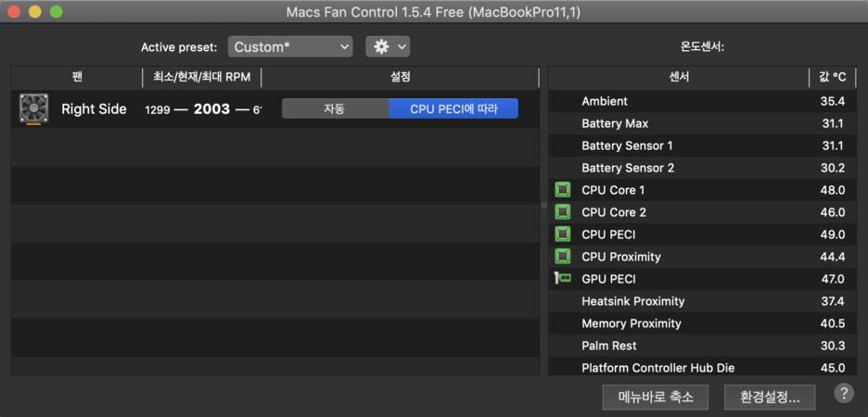The width and height of the screenshot is (868, 417).
Task: Select the Ambient sensor row
Action: 702,101
